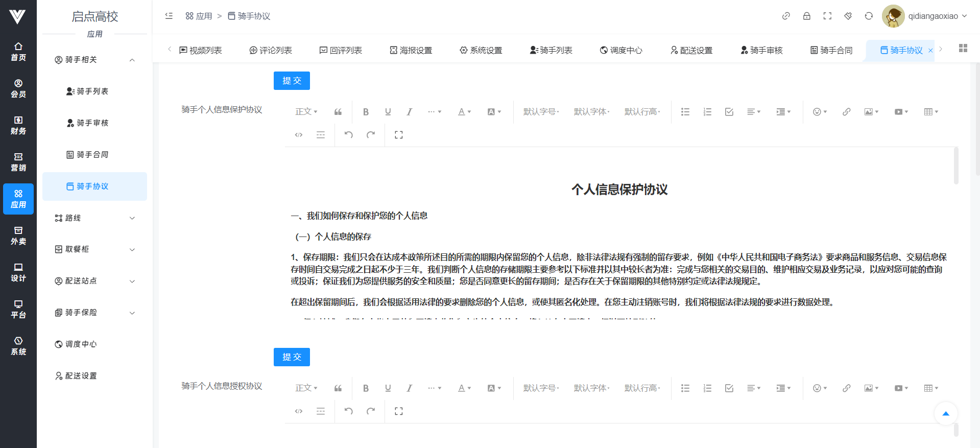Toggle the todo checklist in first editor
The width and height of the screenshot is (980, 448).
729,112
